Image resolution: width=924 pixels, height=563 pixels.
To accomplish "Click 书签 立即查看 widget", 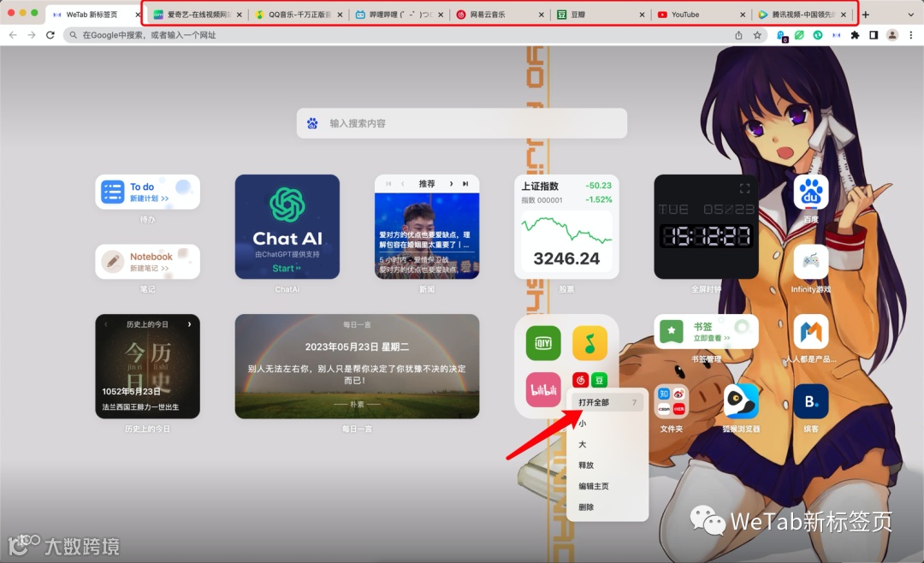I will (x=706, y=331).
